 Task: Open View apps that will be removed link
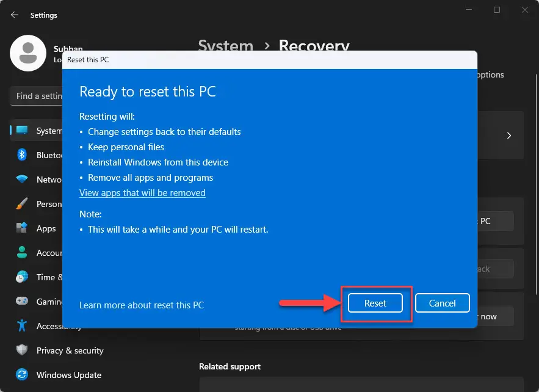pos(142,193)
